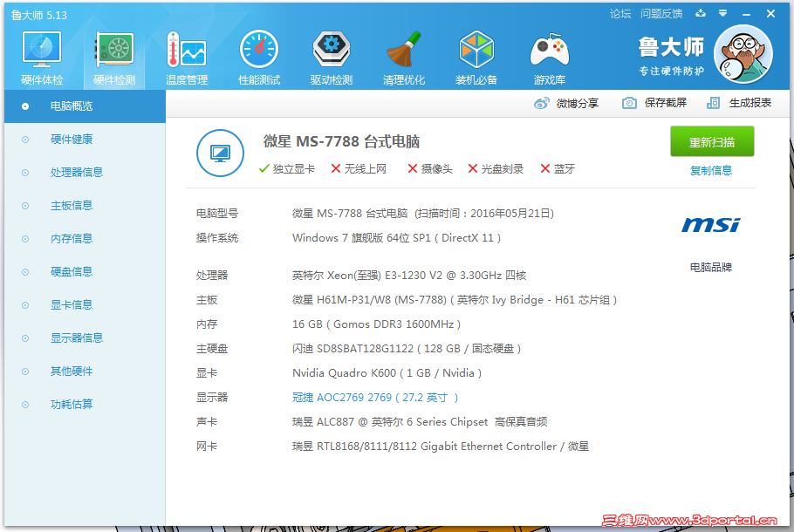The height and width of the screenshot is (532, 794).
Task: Click the green 重新扫描 rescan button
Action: [x=712, y=141]
